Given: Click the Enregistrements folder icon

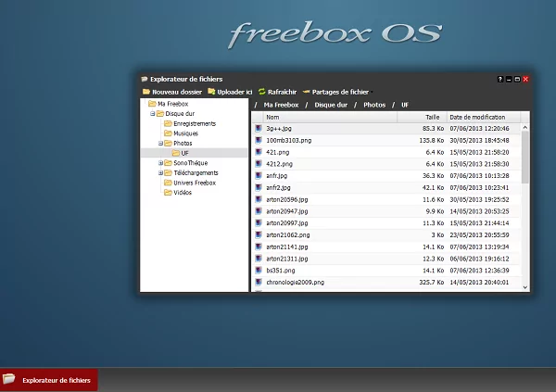Looking at the screenshot, I should (x=168, y=123).
